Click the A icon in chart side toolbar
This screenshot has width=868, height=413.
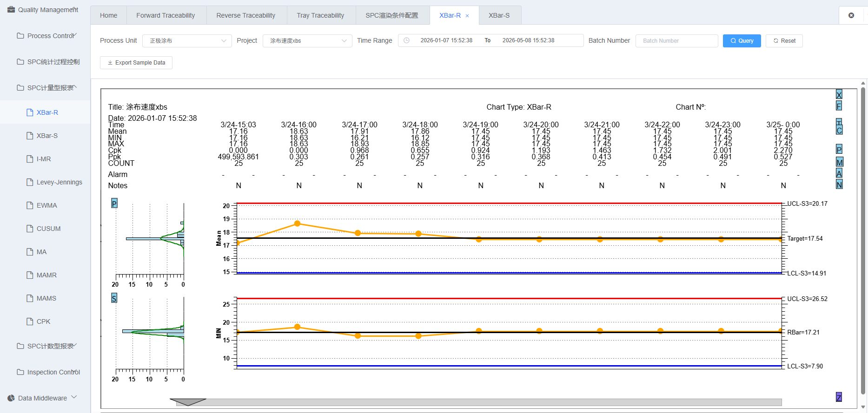[839, 173]
